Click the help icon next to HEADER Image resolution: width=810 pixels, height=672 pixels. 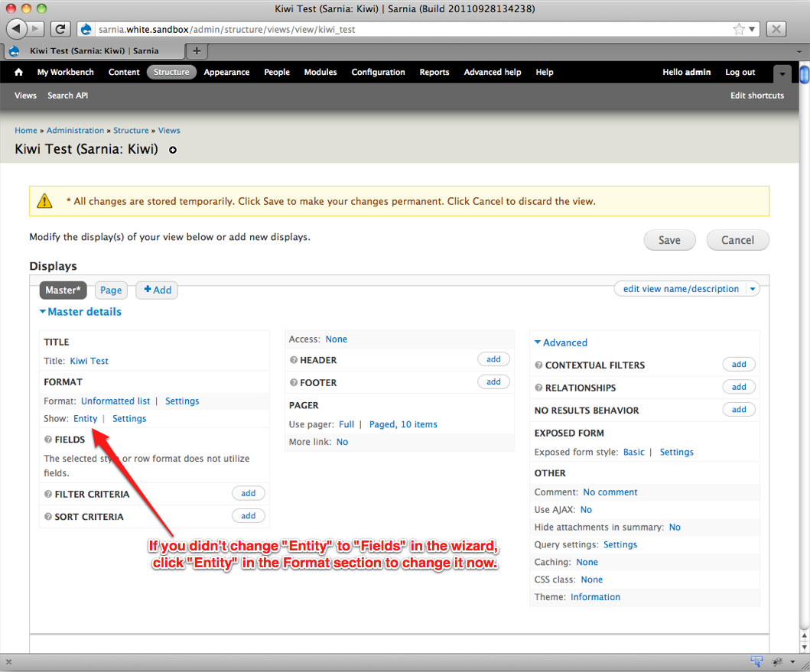294,360
